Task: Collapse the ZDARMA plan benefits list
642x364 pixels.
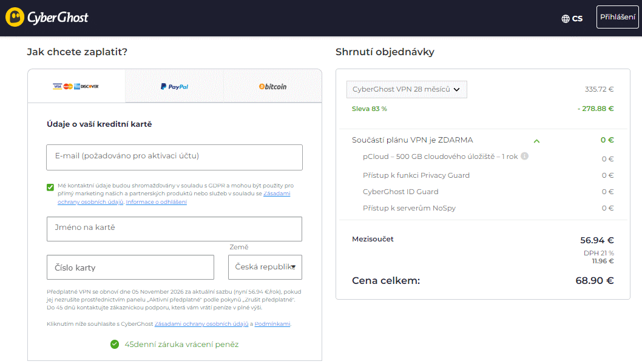Action: [x=536, y=140]
